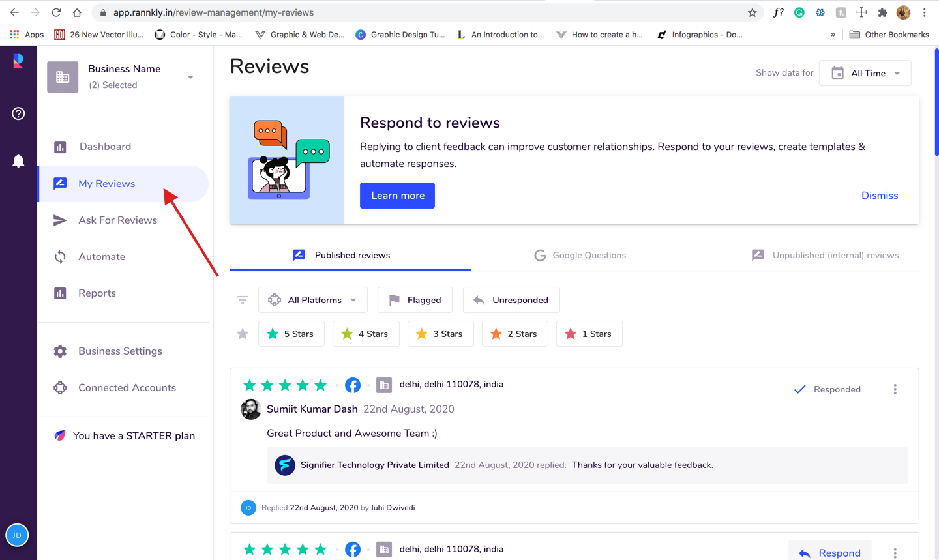This screenshot has width=939, height=560.
Task: Click the Respond button on second review
Action: [829, 553]
